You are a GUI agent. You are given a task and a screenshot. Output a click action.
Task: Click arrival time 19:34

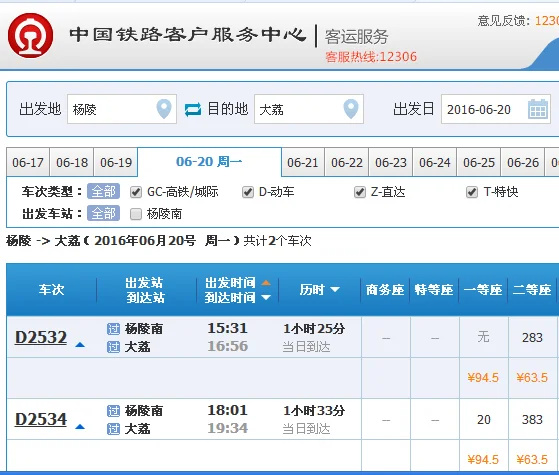227,428
